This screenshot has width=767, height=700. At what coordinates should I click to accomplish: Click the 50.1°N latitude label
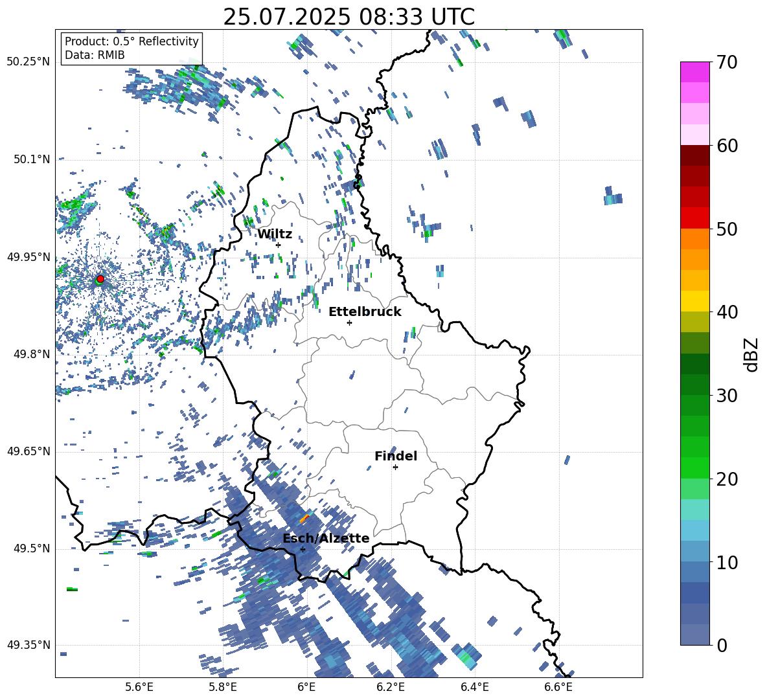coord(32,159)
